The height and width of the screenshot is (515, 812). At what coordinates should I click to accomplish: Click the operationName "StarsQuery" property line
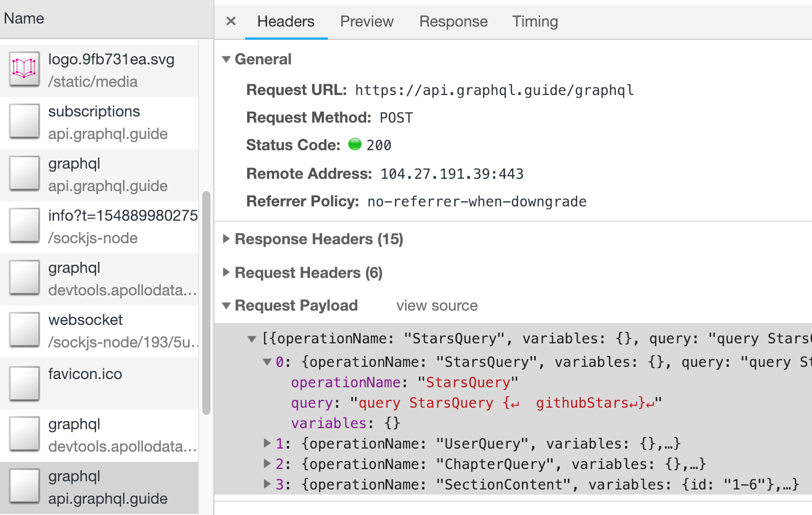[x=404, y=383]
